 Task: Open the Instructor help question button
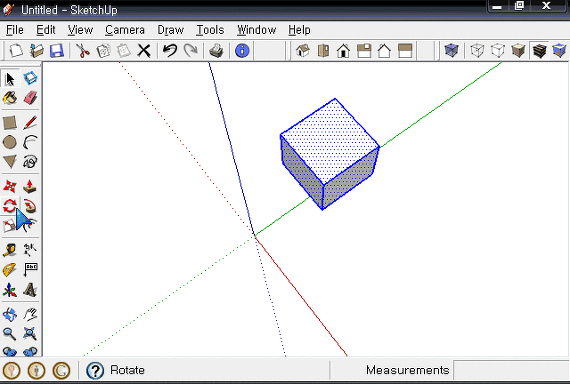pos(95,371)
